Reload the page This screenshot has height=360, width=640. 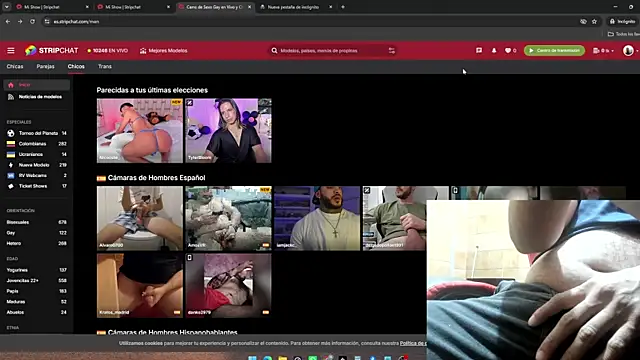pos(32,21)
